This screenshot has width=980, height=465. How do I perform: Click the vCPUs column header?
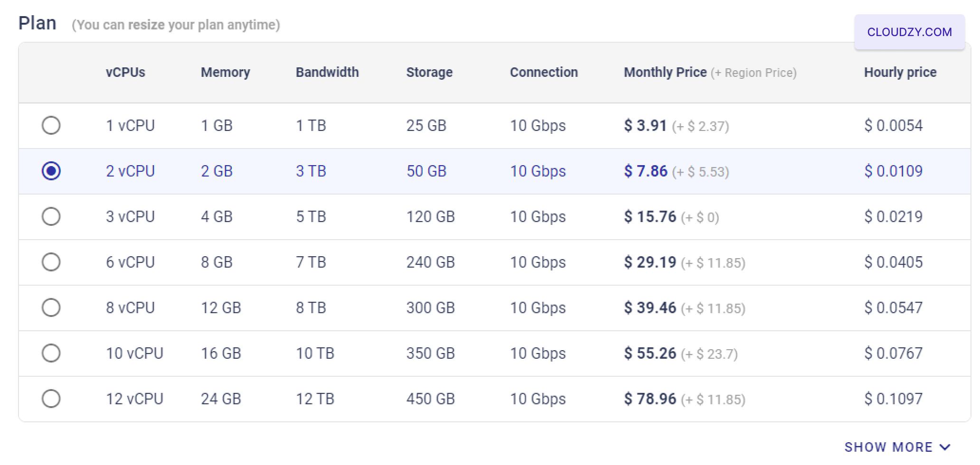(x=125, y=72)
